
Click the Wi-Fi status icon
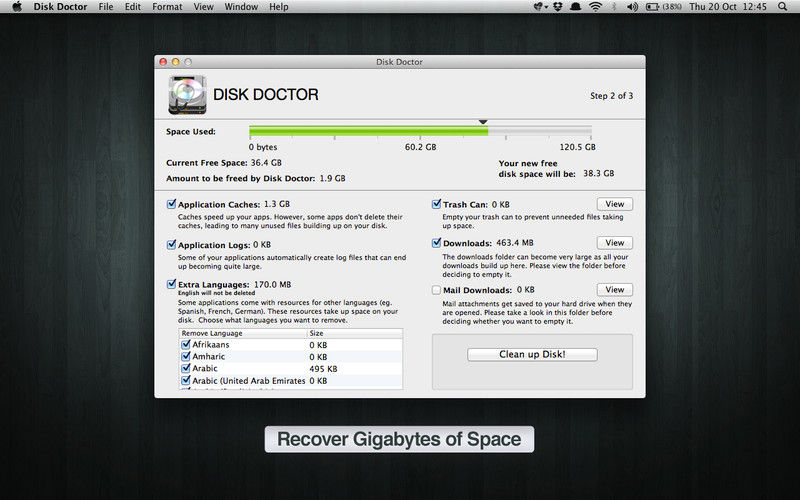[x=595, y=7]
